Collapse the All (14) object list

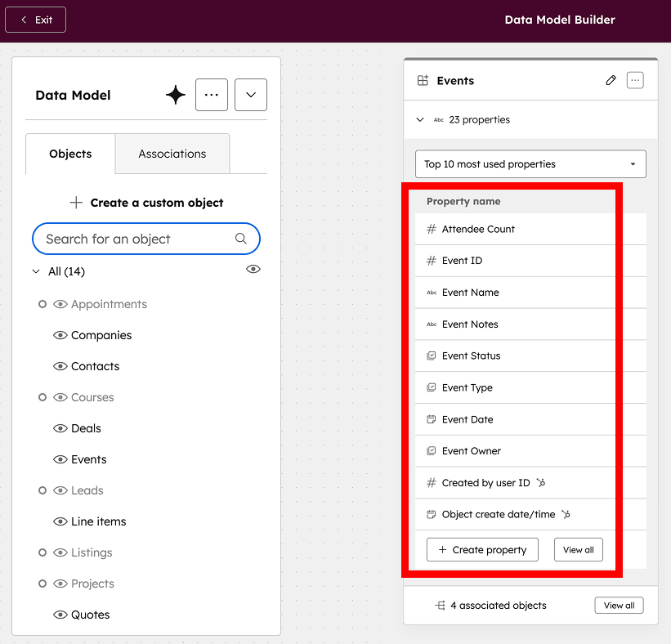(x=37, y=271)
